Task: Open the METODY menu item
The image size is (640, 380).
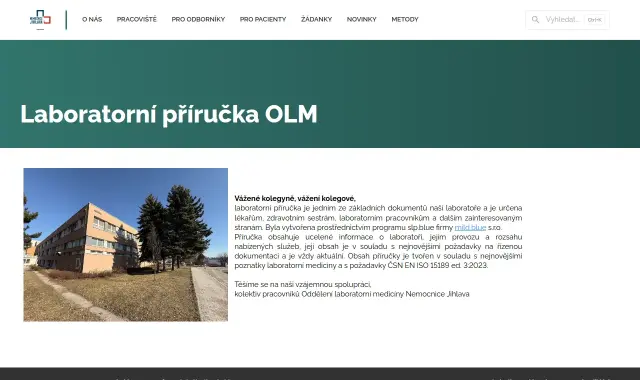Action: 405,19
